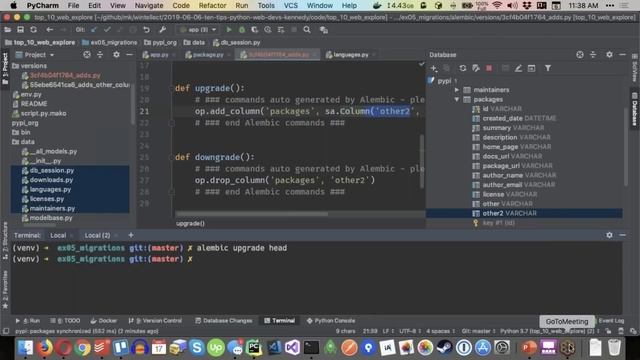Open the Python Console tool window
Image resolution: width=640 pixels, height=360 pixels.
pos(331,321)
